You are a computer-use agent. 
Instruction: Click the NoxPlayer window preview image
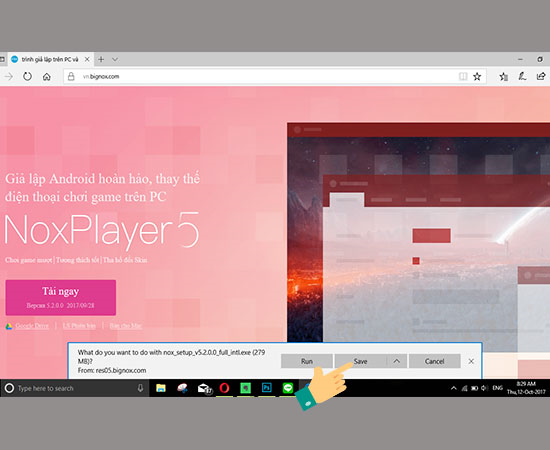tap(418, 232)
